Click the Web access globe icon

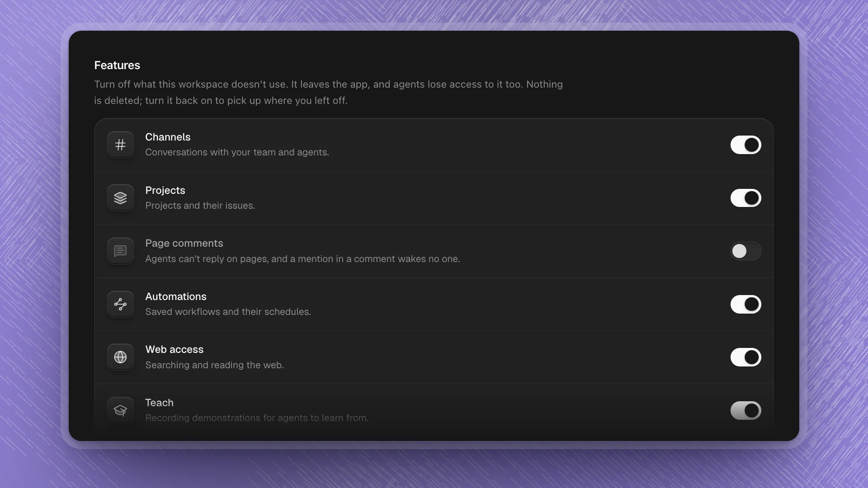click(x=120, y=357)
